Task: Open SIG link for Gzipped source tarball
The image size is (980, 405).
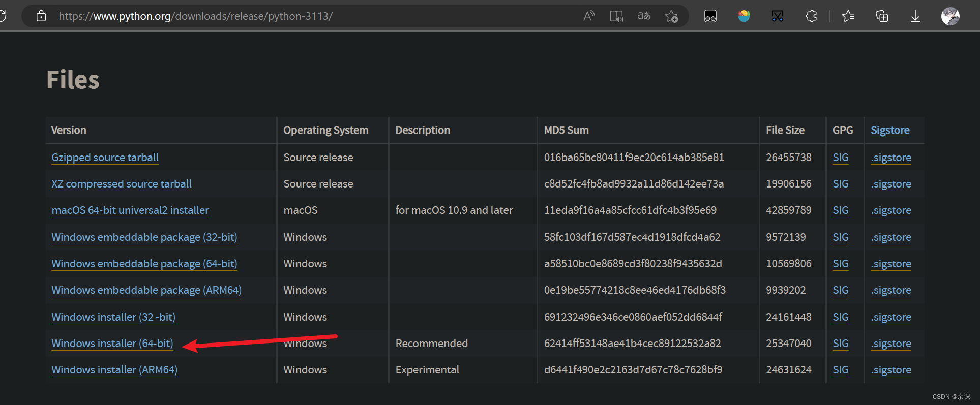Action: [841, 158]
